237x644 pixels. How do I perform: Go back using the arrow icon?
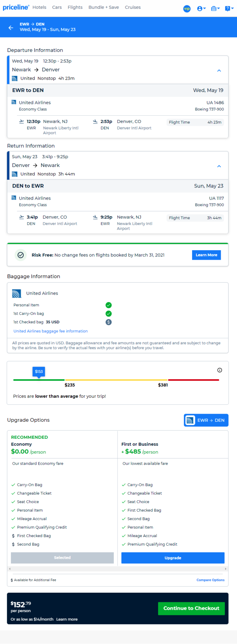pyautogui.click(x=11, y=27)
